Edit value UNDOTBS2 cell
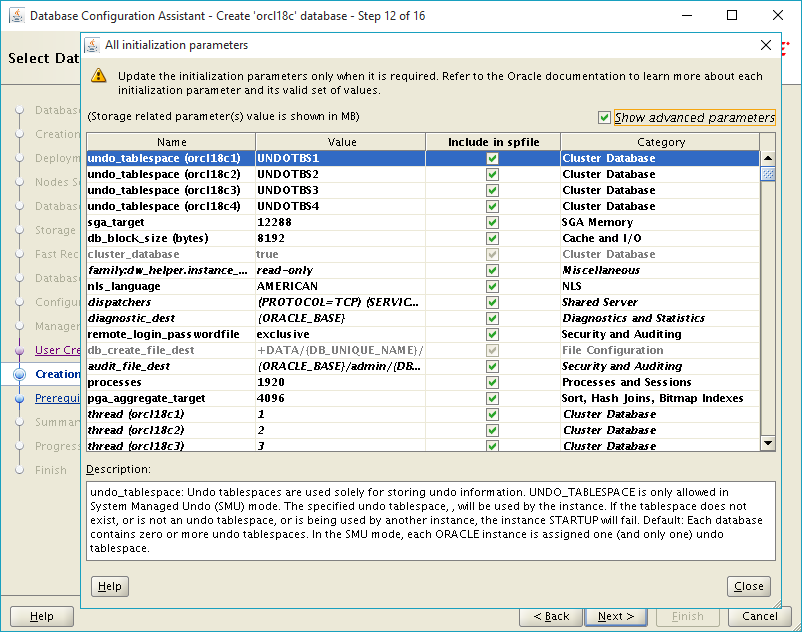Screen dimensions: 802x632 341,174
